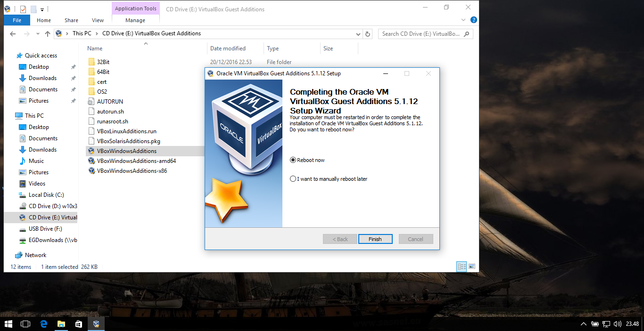
Task: Refresh the current folder view
Action: [x=368, y=34]
